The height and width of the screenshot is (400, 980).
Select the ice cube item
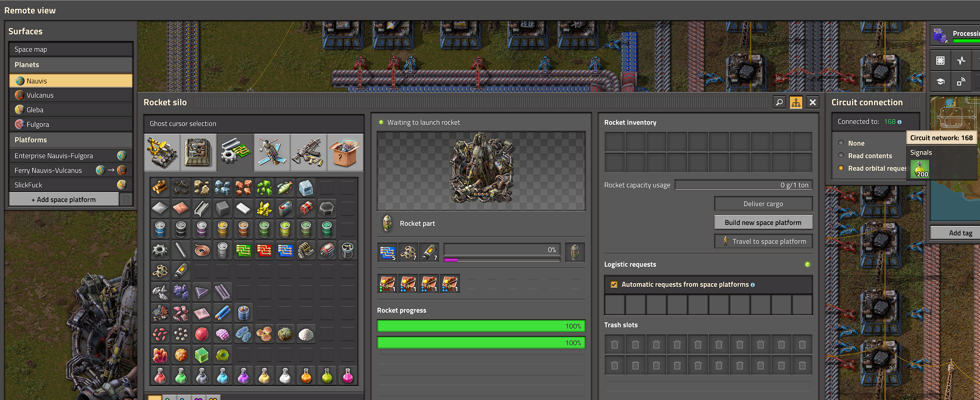(x=306, y=188)
